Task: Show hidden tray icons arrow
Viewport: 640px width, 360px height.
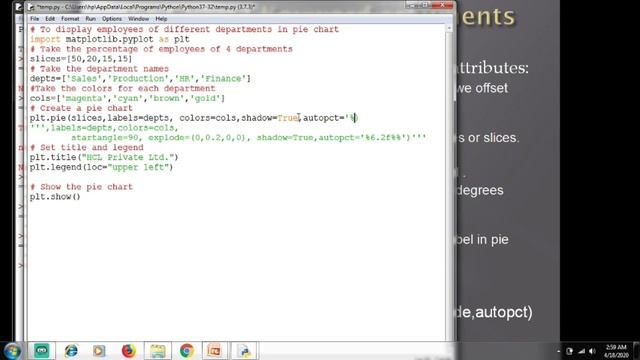Action: pos(558,351)
